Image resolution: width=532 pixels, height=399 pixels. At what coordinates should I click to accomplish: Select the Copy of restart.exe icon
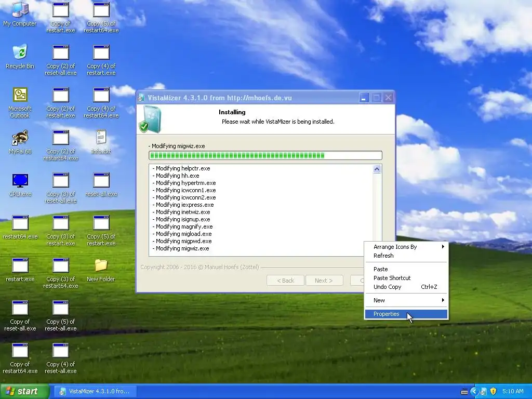coord(61,17)
